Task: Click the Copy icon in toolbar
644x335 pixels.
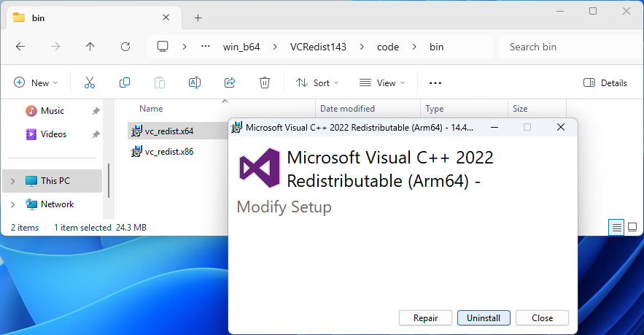Action: click(x=125, y=82)
